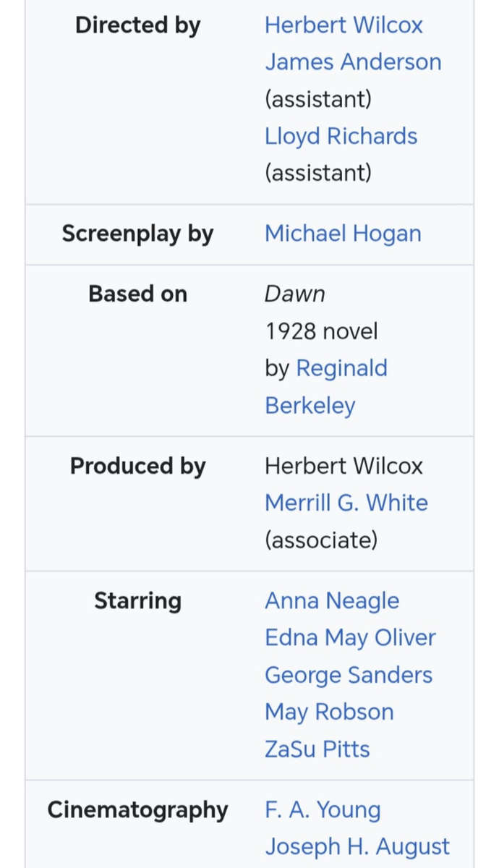Click the italic Dawn novel title
The image size is (499, 868).
point(294,294)
